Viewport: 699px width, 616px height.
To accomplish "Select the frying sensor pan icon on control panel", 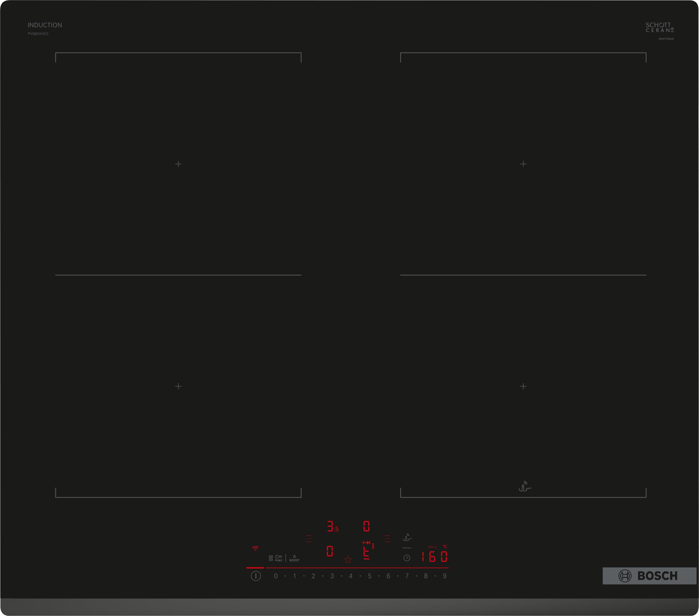I will pyautogui.click(x=407, y=538).
